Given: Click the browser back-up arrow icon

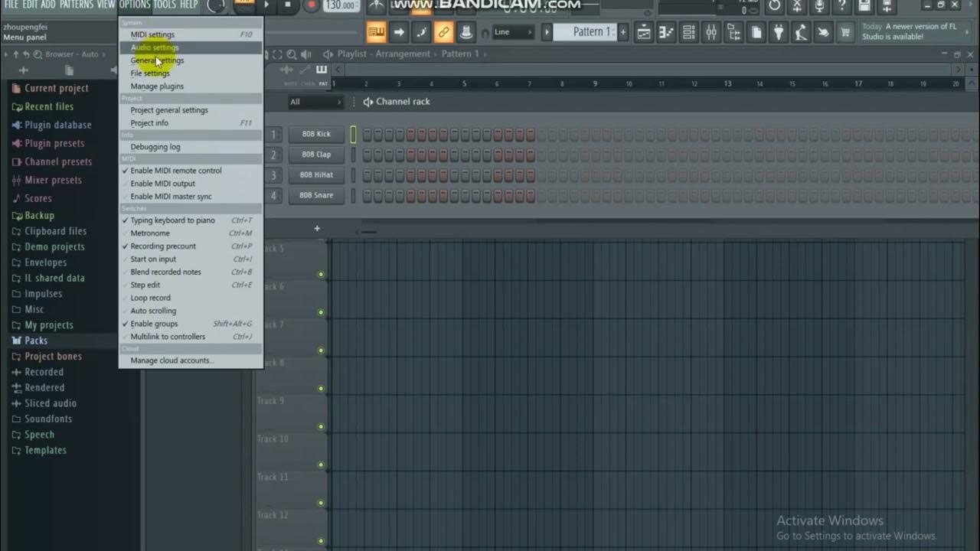Looking at the screenshot, I should pyautogui.click(x=16, y=54).
